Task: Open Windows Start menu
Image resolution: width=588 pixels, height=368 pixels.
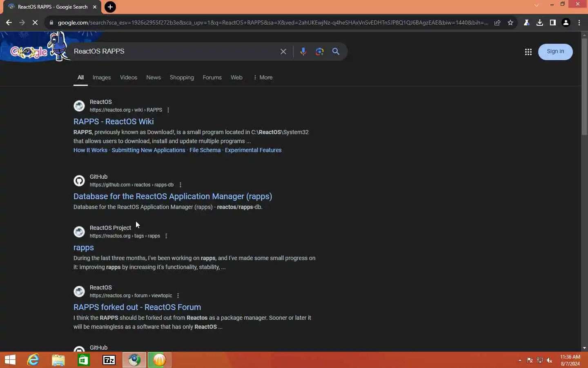Action: point(10,360)
